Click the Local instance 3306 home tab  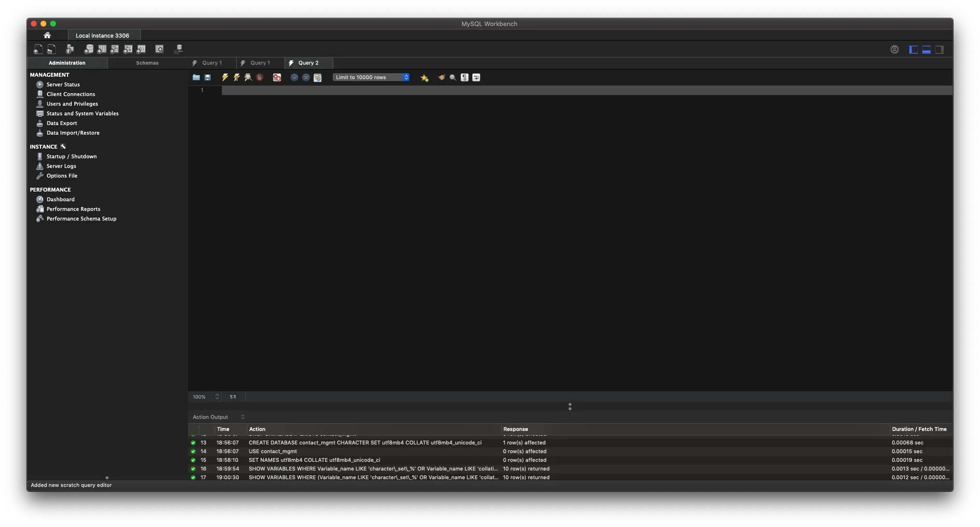coord(103,35)
